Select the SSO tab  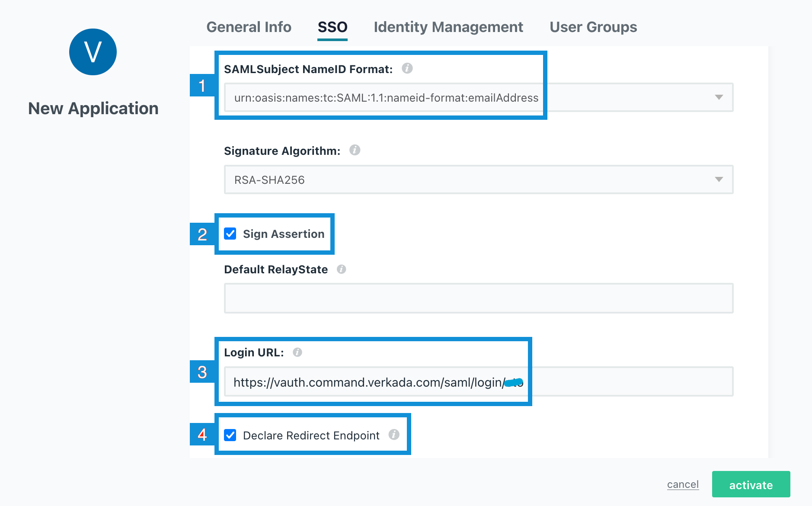tap(332, 27)
